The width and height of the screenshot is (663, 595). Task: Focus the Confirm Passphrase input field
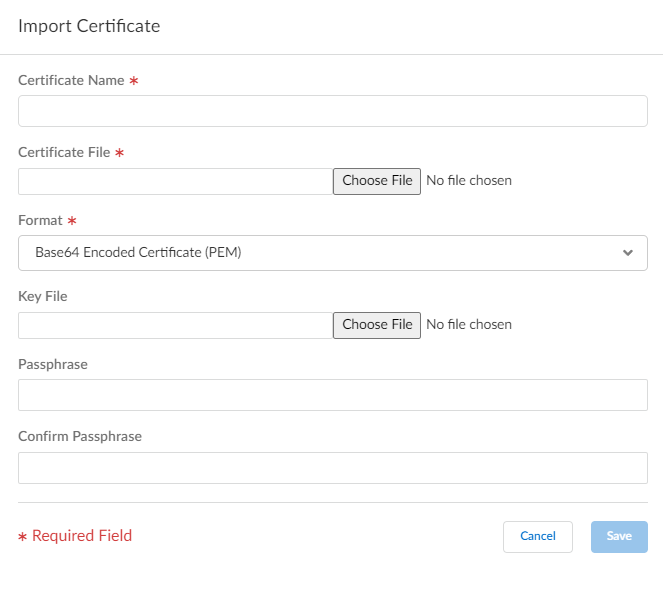pos(332,468)
